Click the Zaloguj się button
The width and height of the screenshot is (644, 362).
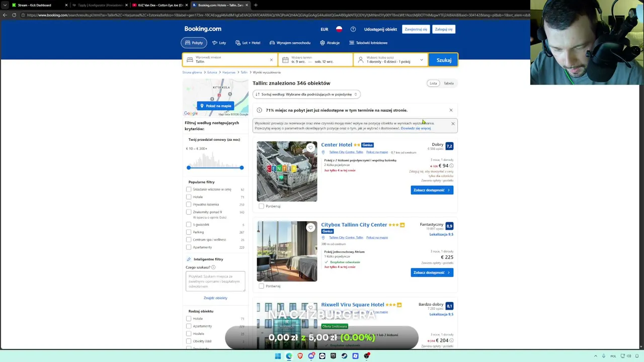tap(444, 29)
